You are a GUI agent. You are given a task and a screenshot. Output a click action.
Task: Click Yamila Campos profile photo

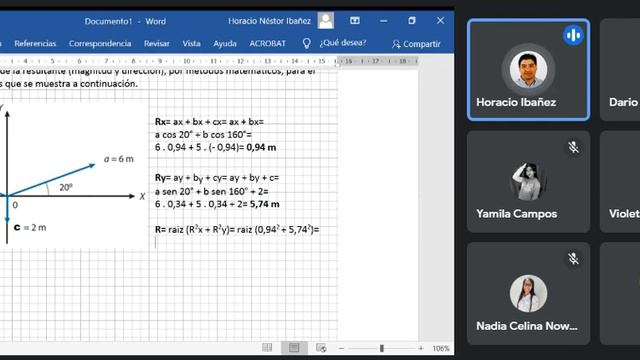click(528, 182)
